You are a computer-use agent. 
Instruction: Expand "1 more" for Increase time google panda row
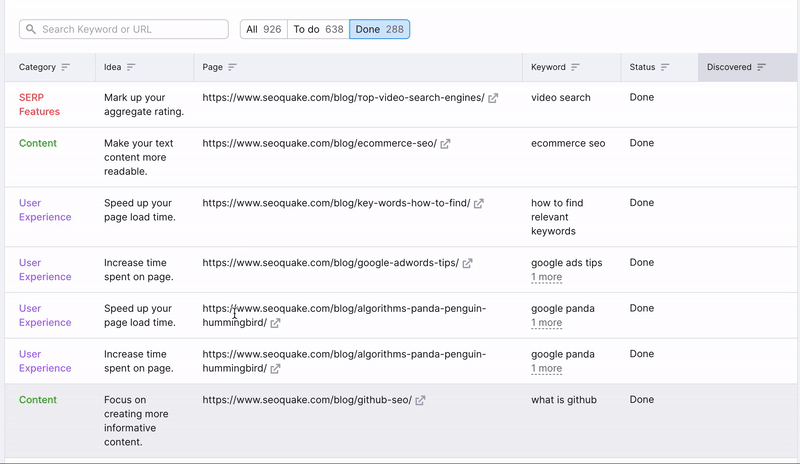coord(546,368)
